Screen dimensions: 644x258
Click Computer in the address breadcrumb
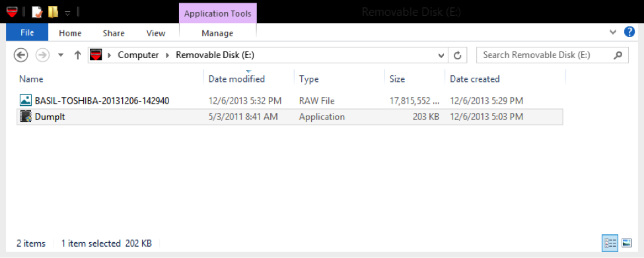(x=138, y=55)
